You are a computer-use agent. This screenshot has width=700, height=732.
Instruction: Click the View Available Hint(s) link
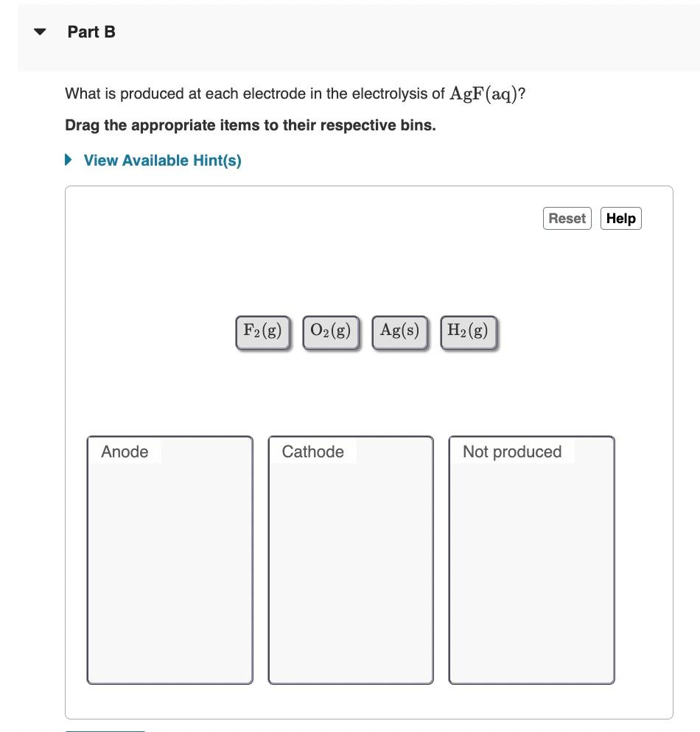[x=161, y=161]
